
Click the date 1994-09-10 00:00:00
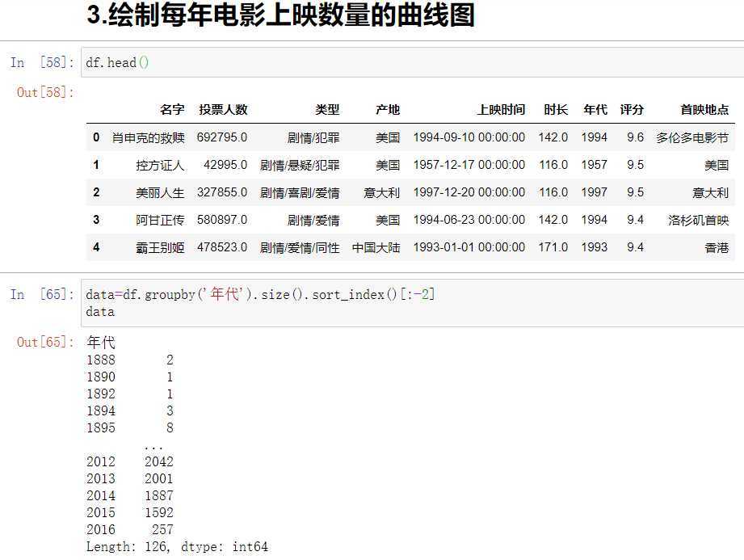pos(469,137)
